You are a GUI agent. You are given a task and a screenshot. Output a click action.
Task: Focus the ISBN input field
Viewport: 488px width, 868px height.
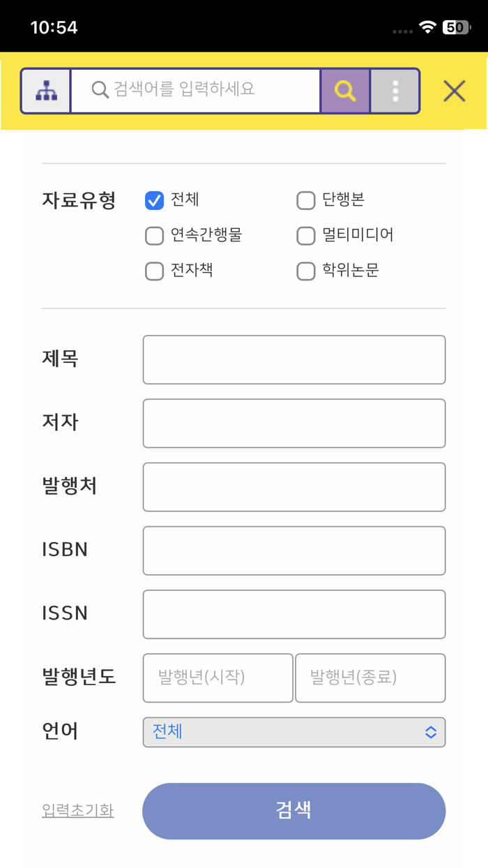coord(293,550)
